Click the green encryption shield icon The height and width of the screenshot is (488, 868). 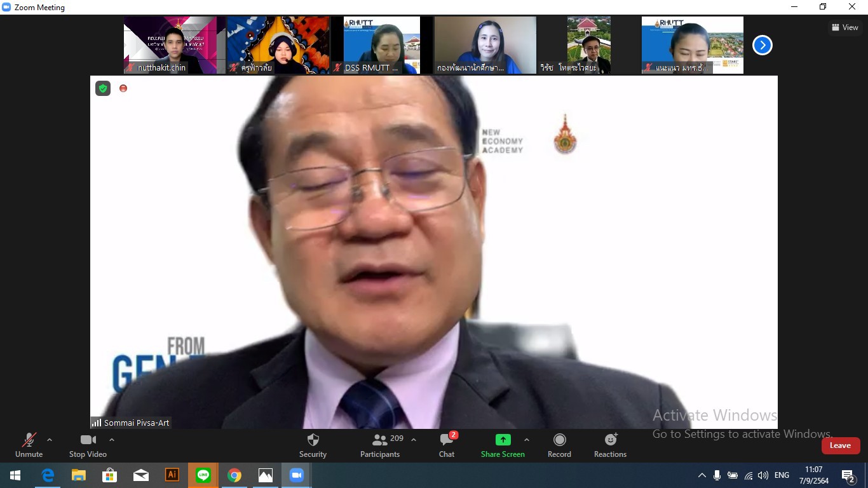103,88
